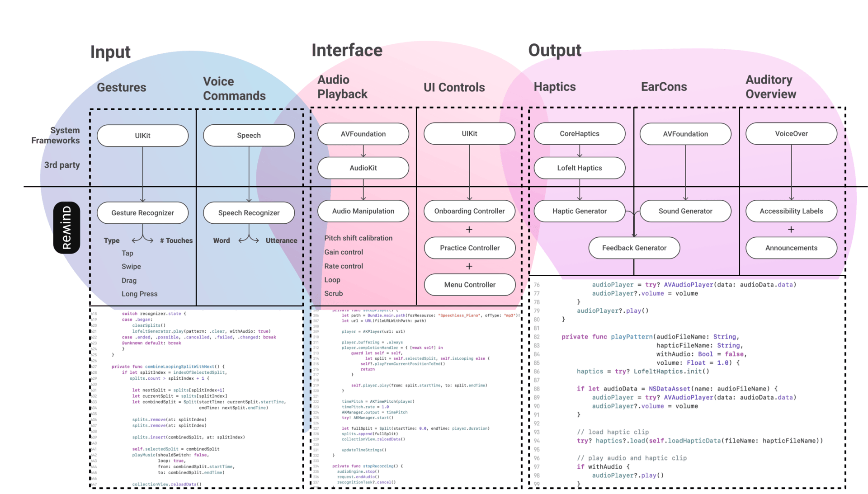
Task: Click the Audio Manipulation node
Action: [363, 211]
